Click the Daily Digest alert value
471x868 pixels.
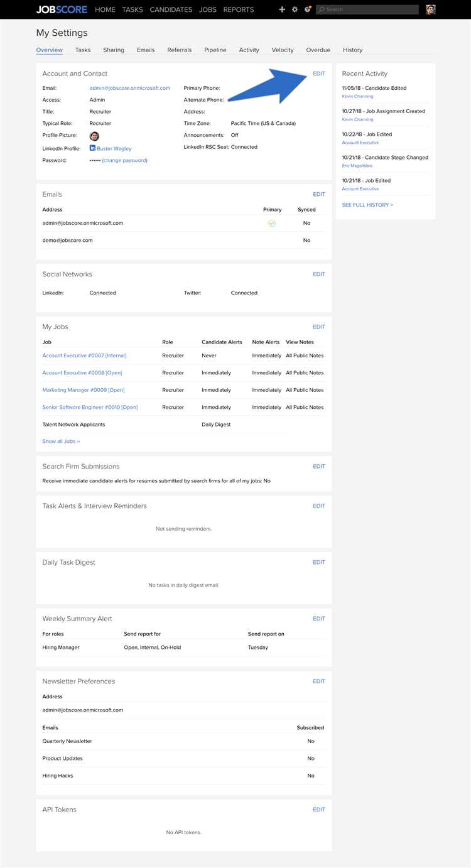click(216, 425)
